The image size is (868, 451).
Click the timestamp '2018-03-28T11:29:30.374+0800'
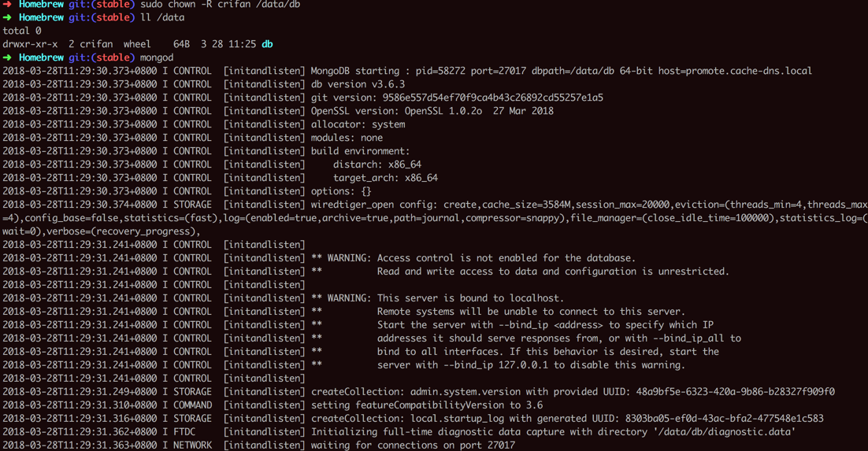tap(80, 205)
